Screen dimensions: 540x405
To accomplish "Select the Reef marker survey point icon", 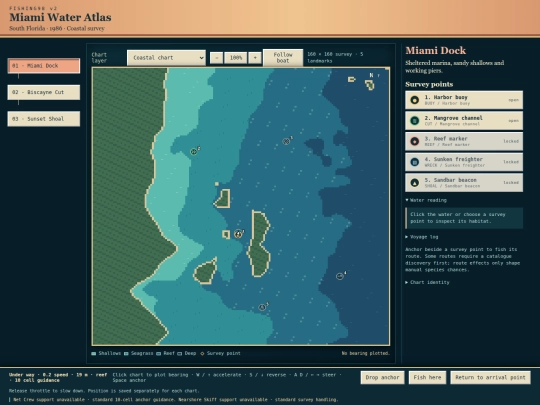I will click(x=415, y=141).
